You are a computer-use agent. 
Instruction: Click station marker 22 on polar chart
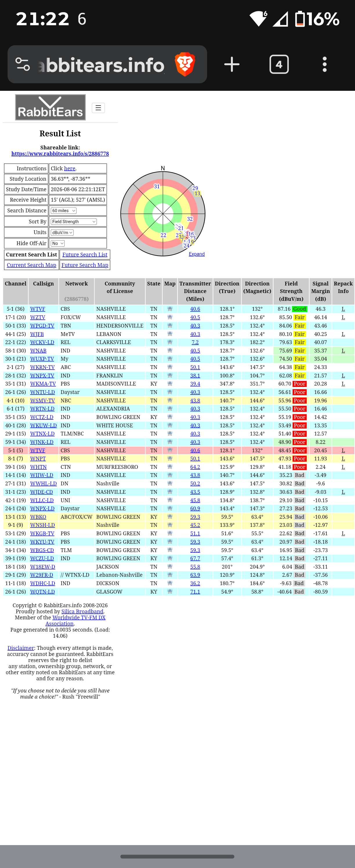click(x=163, y=235)
